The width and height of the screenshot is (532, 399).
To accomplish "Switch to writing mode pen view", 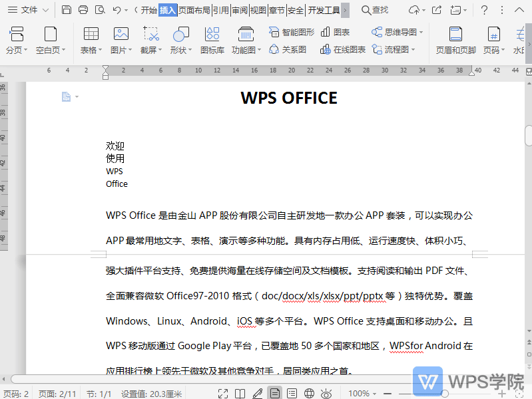I will (258, 394).
